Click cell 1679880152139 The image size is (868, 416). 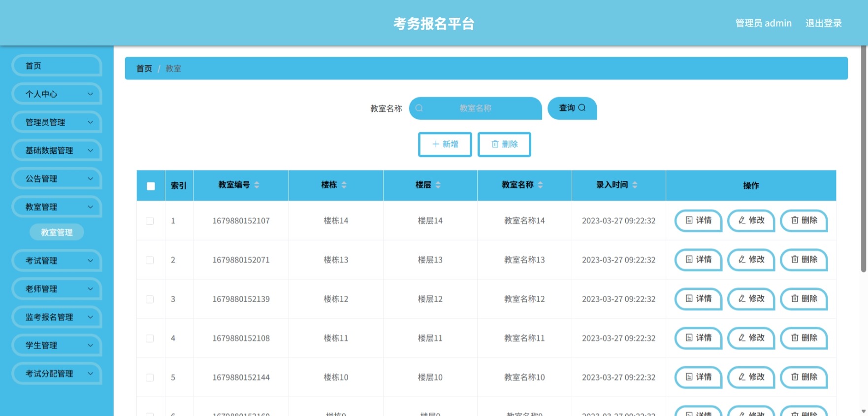241,299
